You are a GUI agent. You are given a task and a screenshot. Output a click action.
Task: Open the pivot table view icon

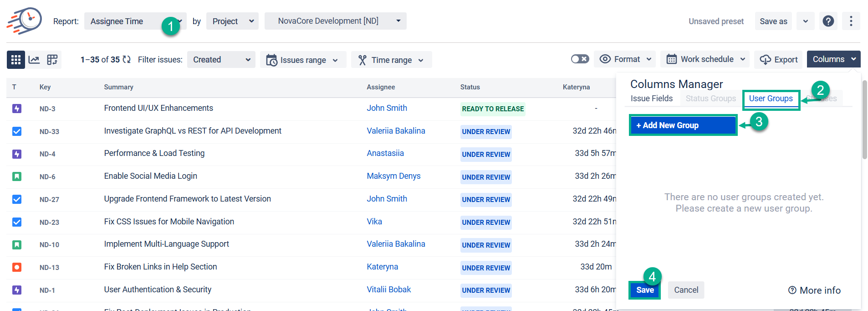click(x=52, y=60)
